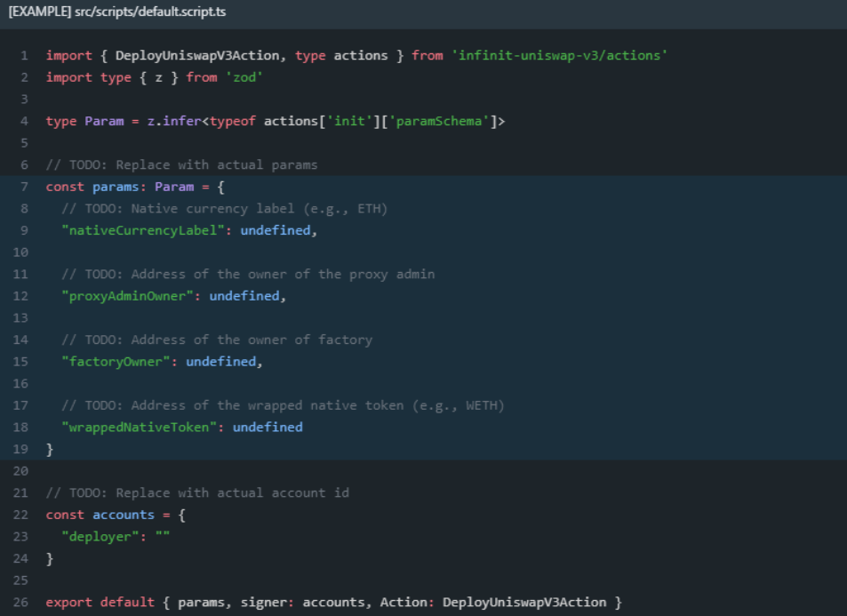This screenshot has height=616, width=847.
Task: Click the 'wrappedNativeToken' key
Action: tap(140, 428)
